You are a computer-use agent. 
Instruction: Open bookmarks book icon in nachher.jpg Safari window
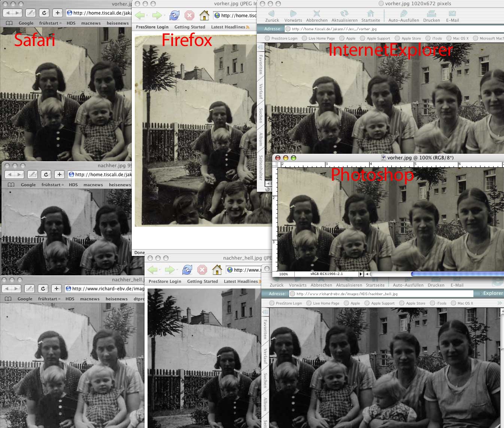pyautogui.click(x=11, y=185)
